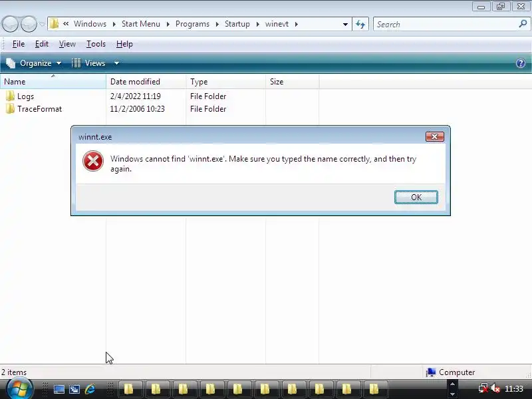The image size is (532, 399).
Task: Sort by the Size column header
Action: 292,82
